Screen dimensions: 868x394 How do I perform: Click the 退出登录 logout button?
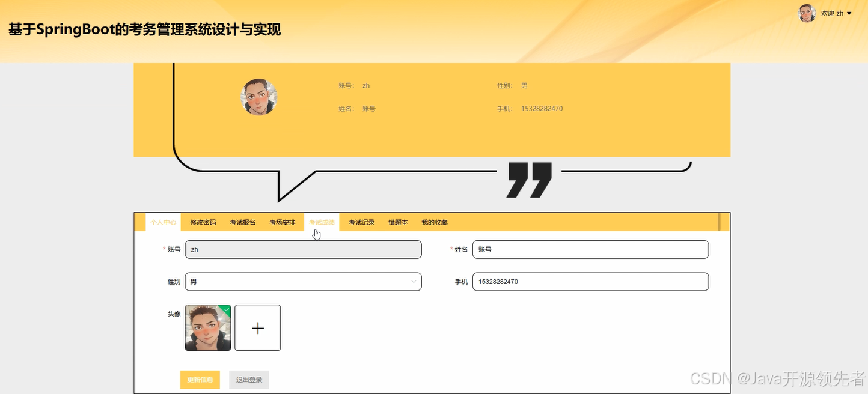coord(248,379)
